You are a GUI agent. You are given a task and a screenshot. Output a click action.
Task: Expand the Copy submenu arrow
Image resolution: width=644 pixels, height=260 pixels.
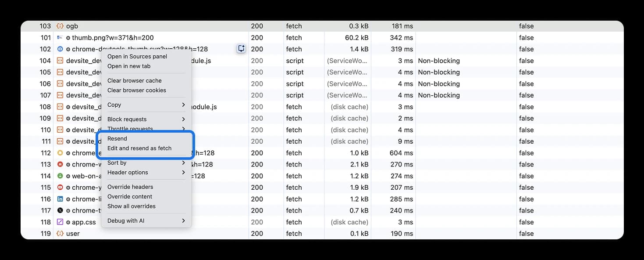184,105
